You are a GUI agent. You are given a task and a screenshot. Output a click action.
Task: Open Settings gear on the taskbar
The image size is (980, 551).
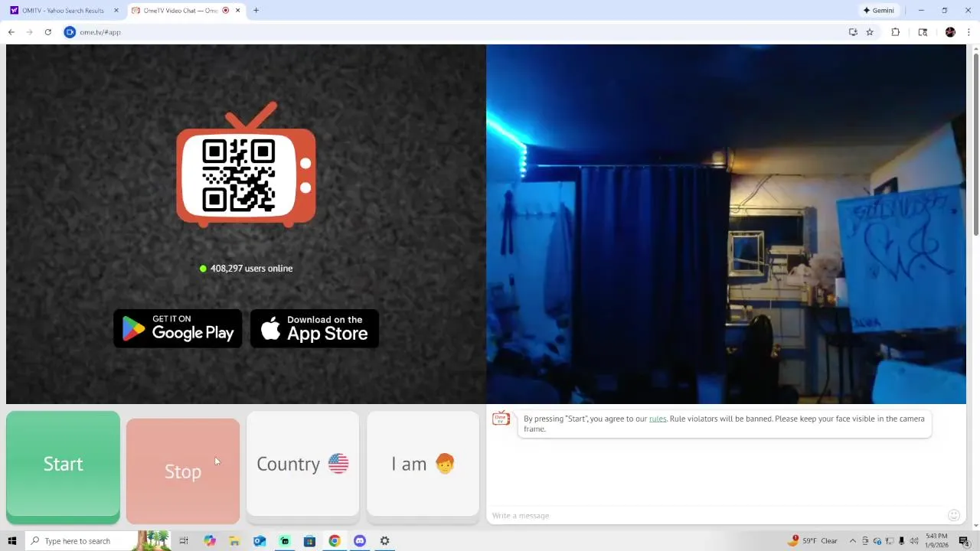tap(384, 541)
